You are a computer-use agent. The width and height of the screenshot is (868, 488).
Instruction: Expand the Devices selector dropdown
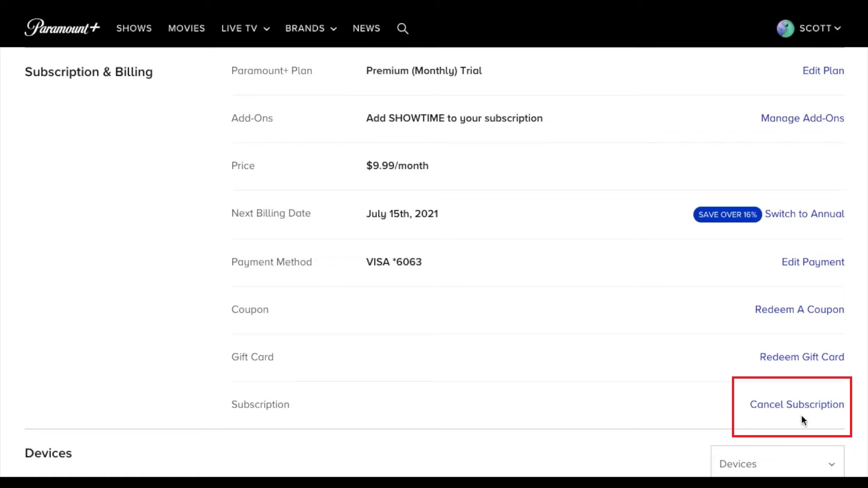[777, 464]
